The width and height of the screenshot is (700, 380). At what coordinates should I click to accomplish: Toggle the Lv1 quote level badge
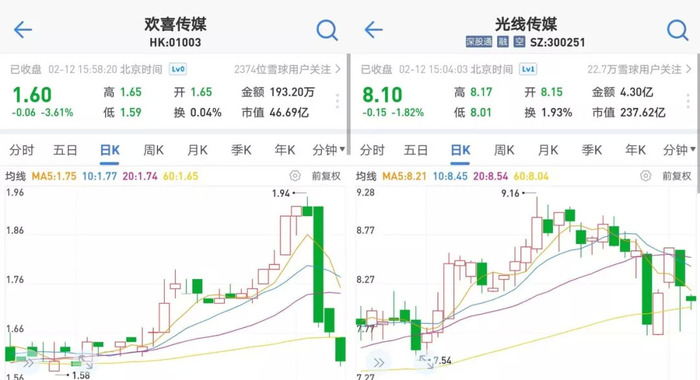point(528,69)
